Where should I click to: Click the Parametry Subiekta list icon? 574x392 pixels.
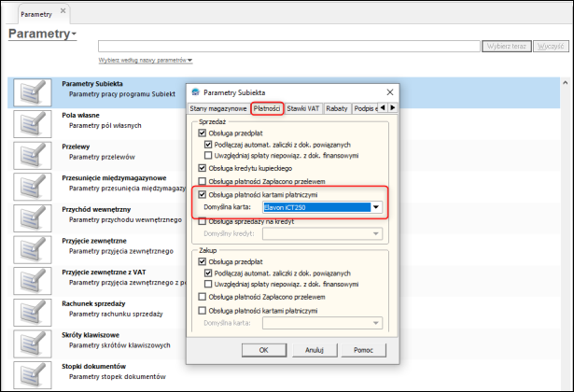pyautogui.click(x=33, y=92)
